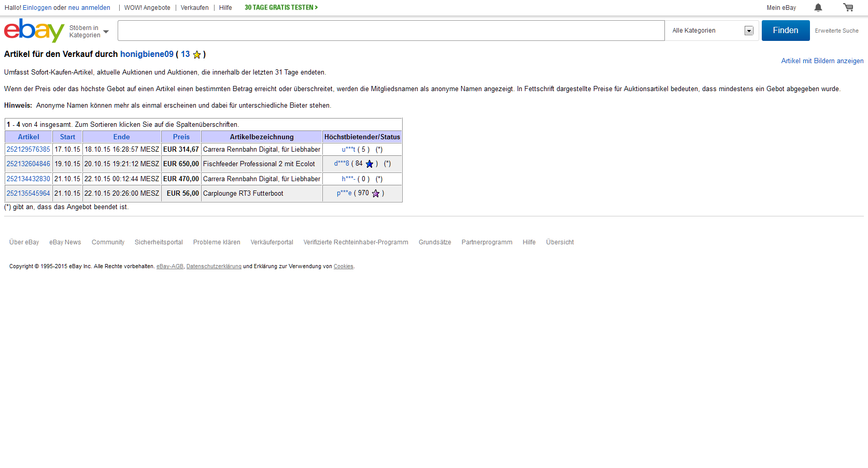
Task: Click yellow feedback star next to honigbiene09
Action: point(197,55)
